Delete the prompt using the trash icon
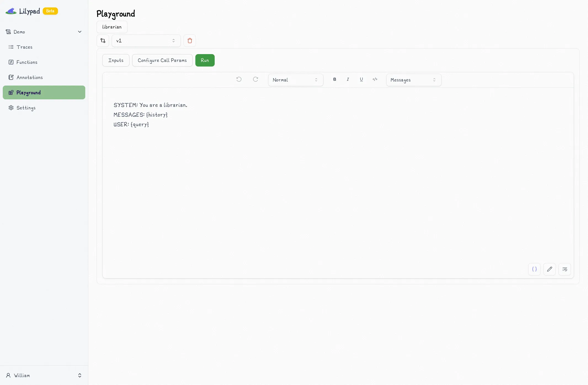 coord(190,41)
